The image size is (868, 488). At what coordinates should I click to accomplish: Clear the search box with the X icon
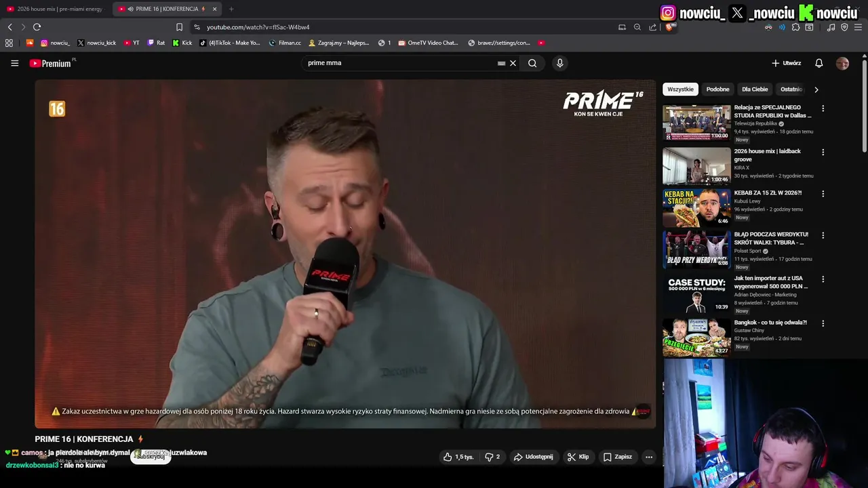(513, 63)
